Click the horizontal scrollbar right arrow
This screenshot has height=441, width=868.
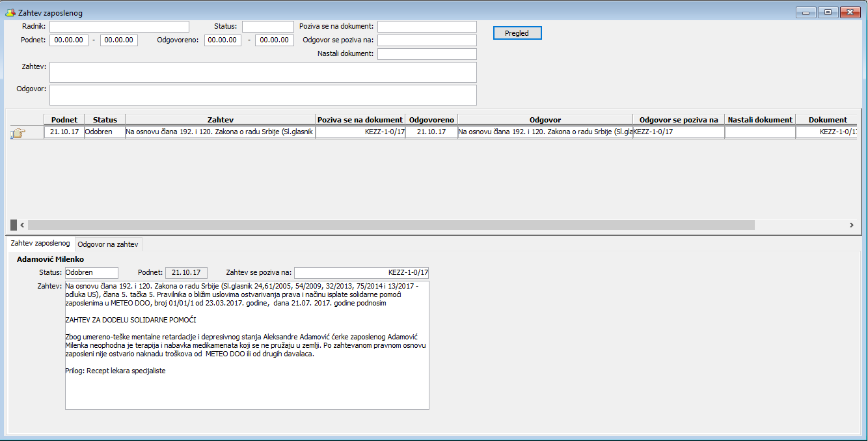pos(852,225)
